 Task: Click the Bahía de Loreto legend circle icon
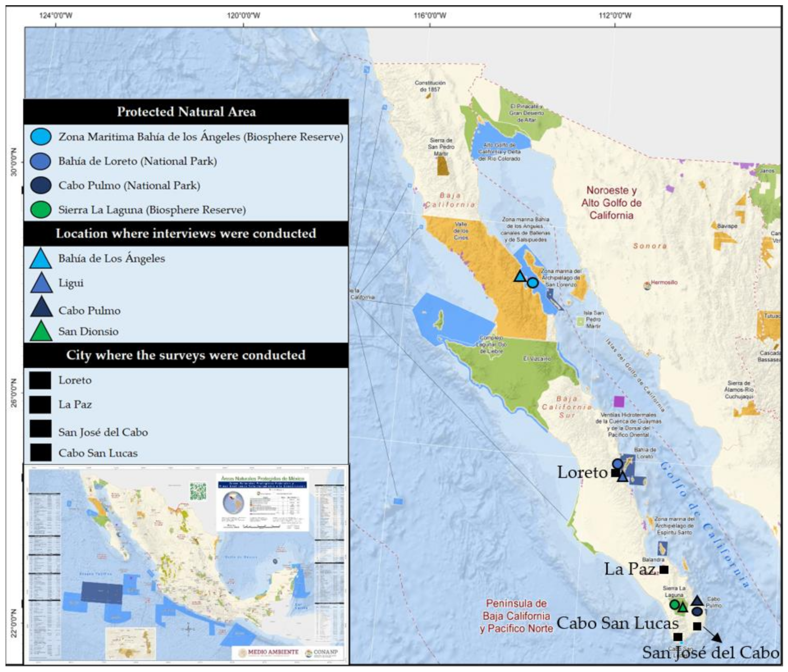(41, 161)
